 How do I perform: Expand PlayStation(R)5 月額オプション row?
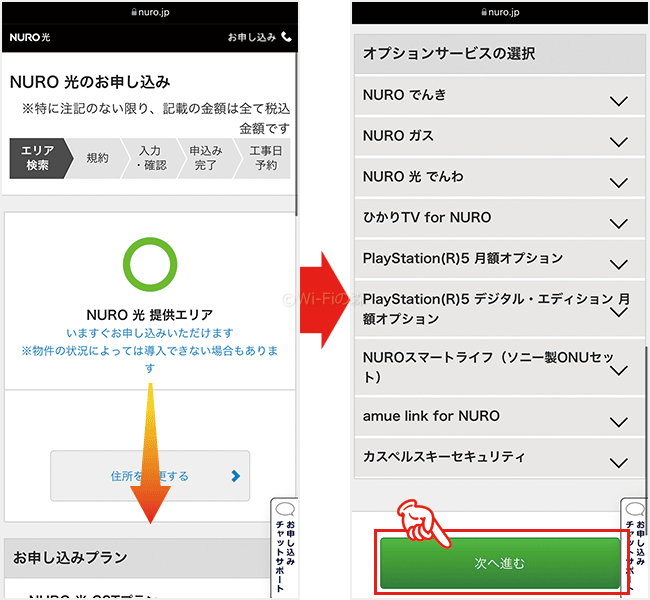tap(500, 258)
